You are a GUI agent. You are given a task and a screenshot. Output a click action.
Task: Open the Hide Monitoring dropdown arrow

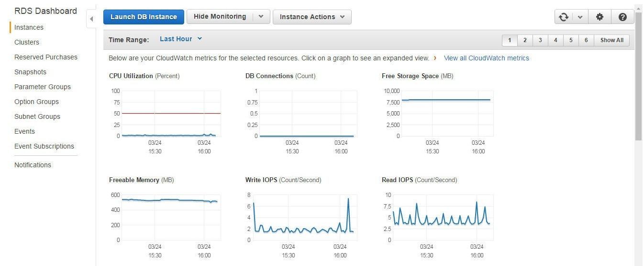(261, 17)
